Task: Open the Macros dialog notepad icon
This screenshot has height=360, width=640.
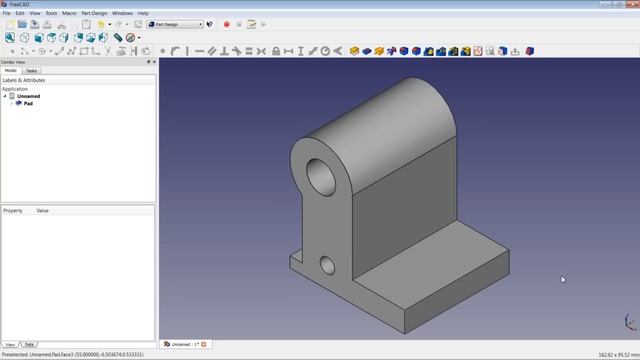Action: point(251,24)
